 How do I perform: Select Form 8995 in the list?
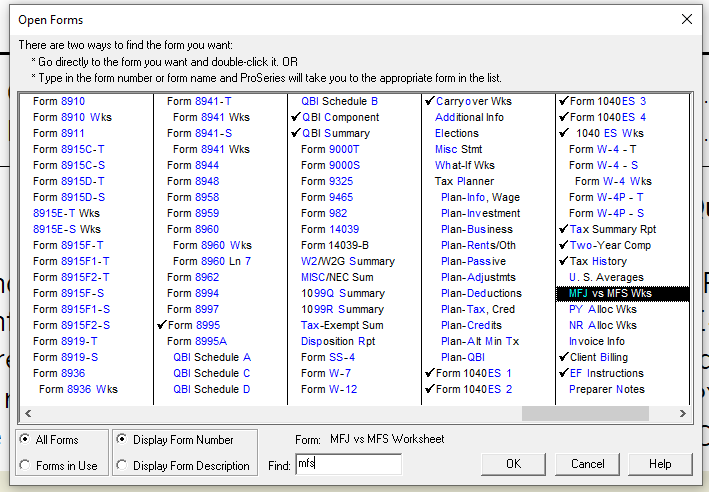pyautogui.click(x=193, y=326)
